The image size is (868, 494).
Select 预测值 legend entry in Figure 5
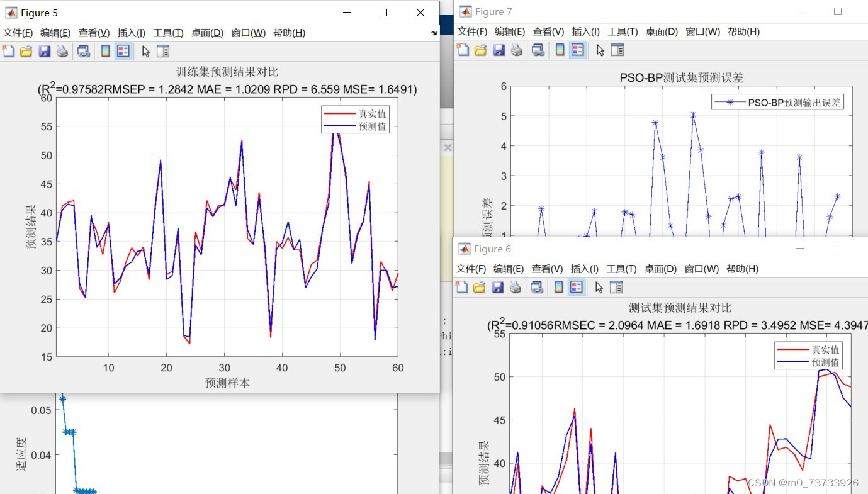click(356, 126)
